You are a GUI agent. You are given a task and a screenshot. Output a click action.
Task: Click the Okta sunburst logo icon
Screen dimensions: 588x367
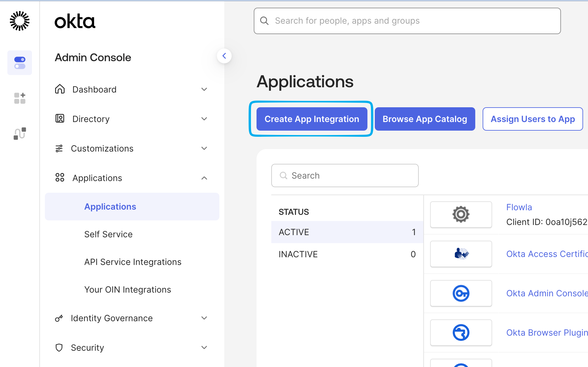point(20,21)
